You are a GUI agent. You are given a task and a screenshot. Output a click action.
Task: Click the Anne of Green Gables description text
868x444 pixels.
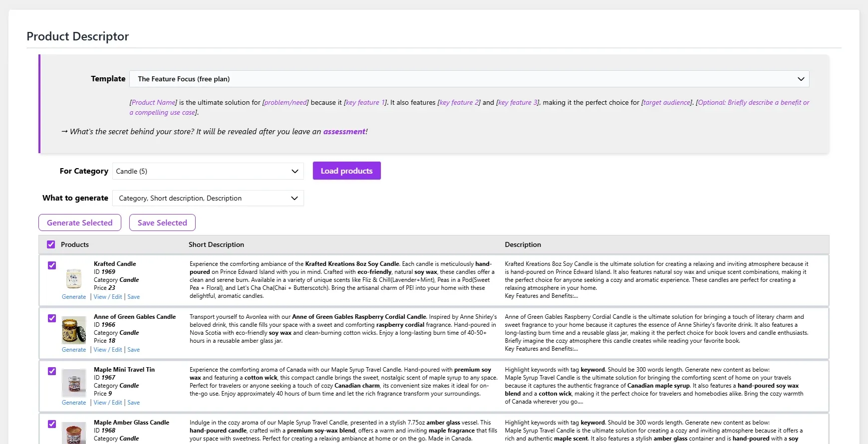click(x=656, y=333)
